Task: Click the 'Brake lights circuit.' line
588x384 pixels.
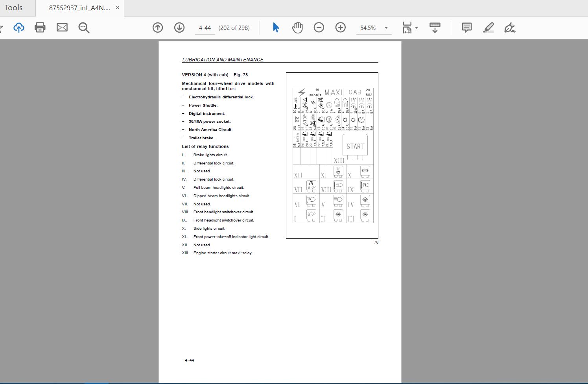Action: tap(210, 155)
